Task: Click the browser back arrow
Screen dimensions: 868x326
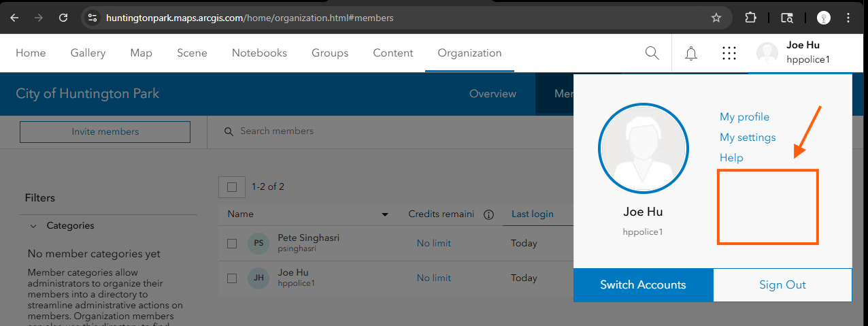Action: tap(14, 18)
